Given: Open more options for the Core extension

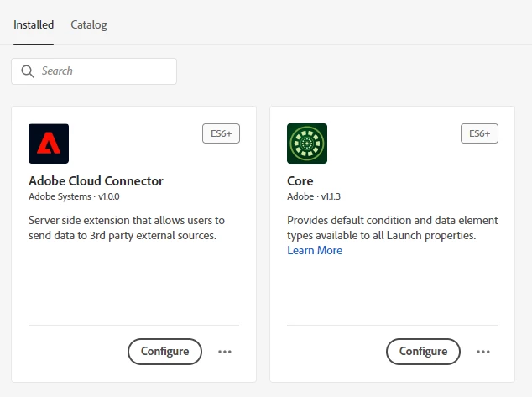Looking at the screenshot, I should point(483,352).
